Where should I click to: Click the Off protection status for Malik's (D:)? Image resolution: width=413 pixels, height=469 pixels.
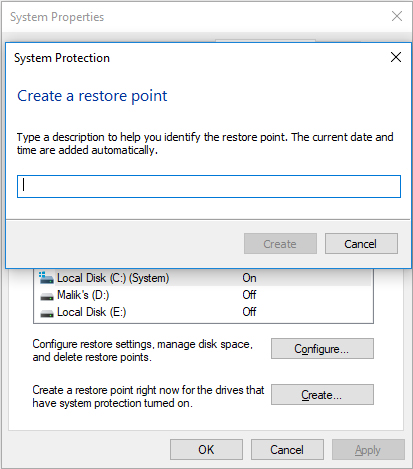point(249,295)
